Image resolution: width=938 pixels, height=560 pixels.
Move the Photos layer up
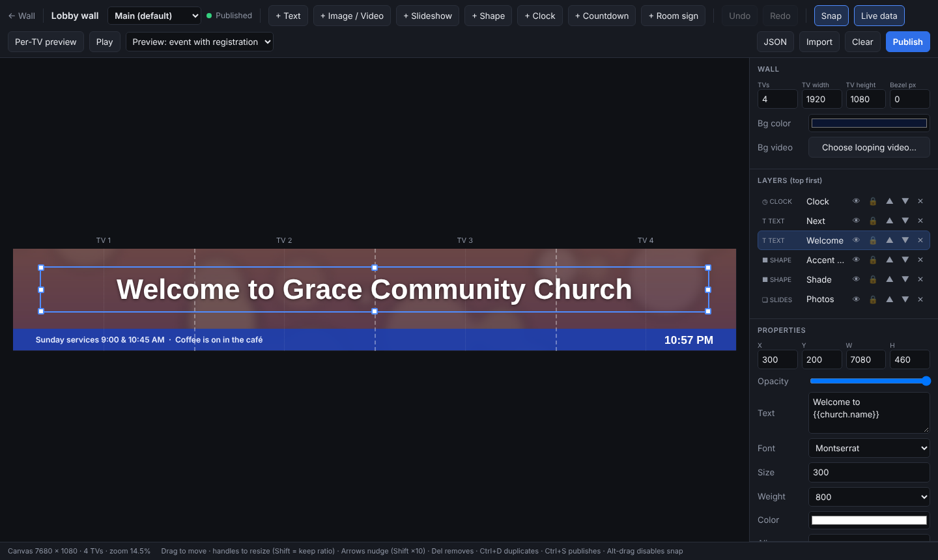tap(889, 299)
